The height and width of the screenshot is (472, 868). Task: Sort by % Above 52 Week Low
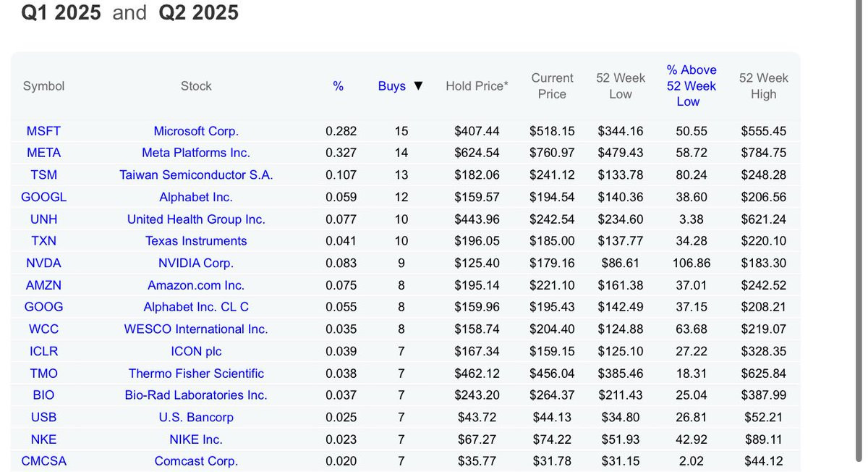[x=692, y=85]
